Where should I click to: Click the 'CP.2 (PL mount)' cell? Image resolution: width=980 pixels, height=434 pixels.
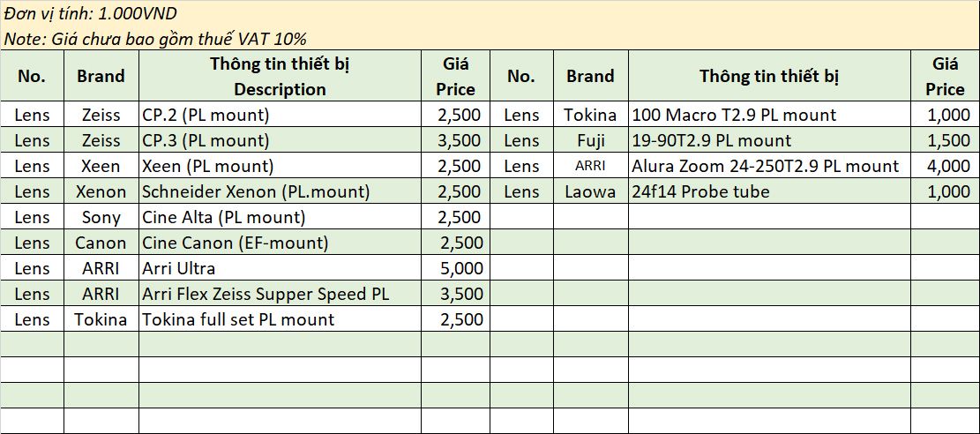pos(280,115)
